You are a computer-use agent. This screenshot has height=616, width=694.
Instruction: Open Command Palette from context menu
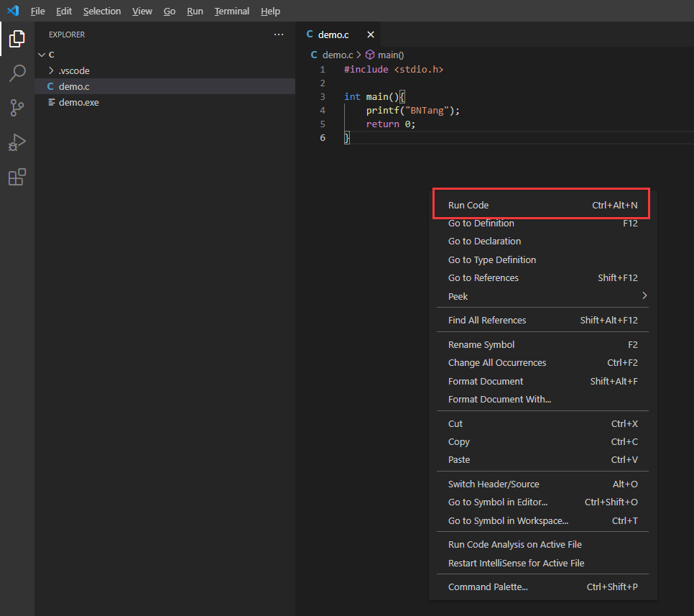pyautogui.click(x=488, y=587)
